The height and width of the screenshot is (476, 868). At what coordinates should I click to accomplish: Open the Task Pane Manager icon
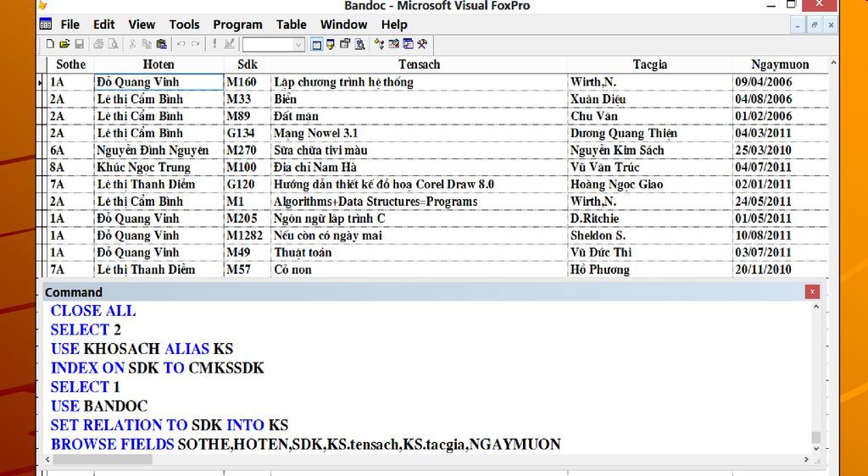point(408,44)
